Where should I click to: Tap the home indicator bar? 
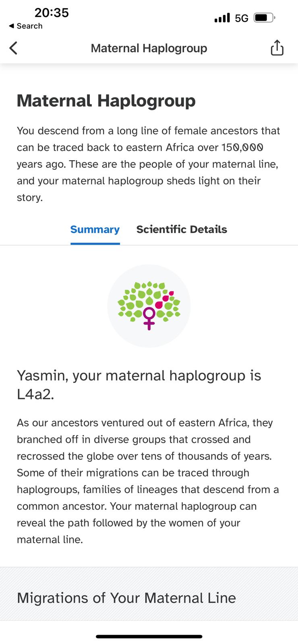[x=149, y=637]
